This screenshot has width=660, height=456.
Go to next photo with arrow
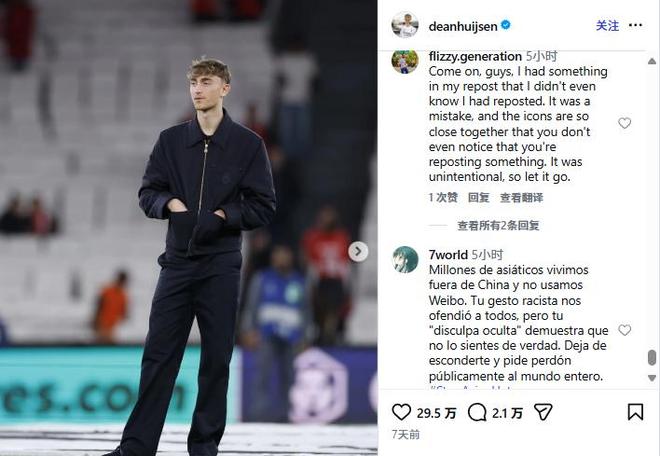358,252
